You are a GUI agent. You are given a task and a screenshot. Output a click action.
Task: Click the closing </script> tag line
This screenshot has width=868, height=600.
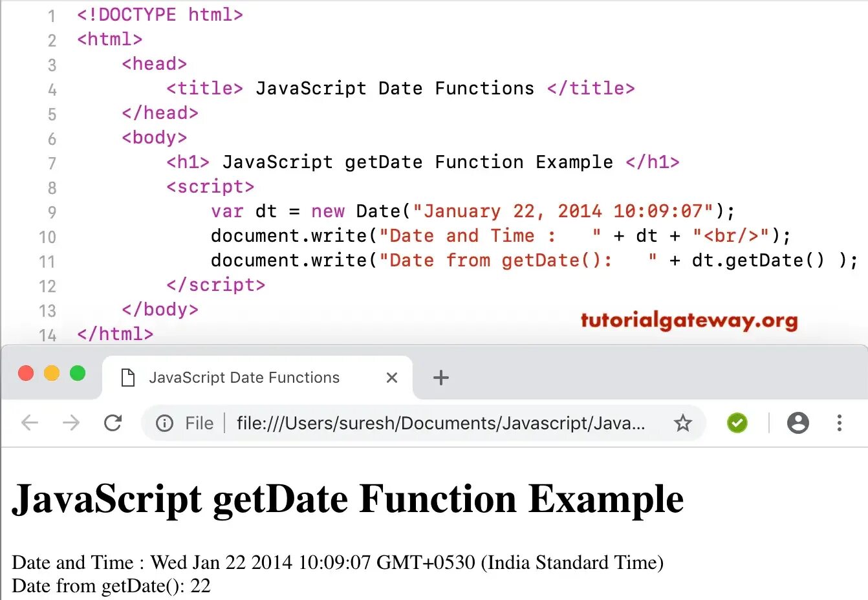click(x=216, y=285)
